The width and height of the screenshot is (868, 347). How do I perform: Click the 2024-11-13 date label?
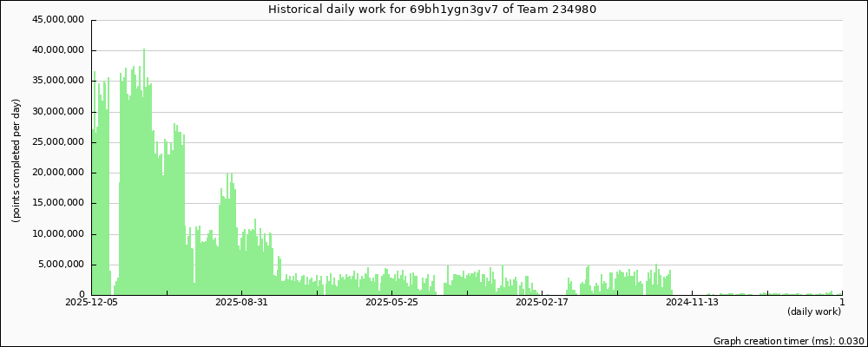click(x=693, y=303)
